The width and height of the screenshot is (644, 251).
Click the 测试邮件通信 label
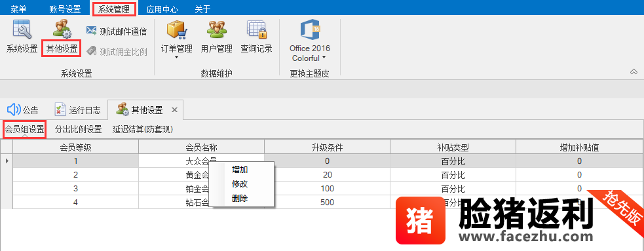coord(123,31)
